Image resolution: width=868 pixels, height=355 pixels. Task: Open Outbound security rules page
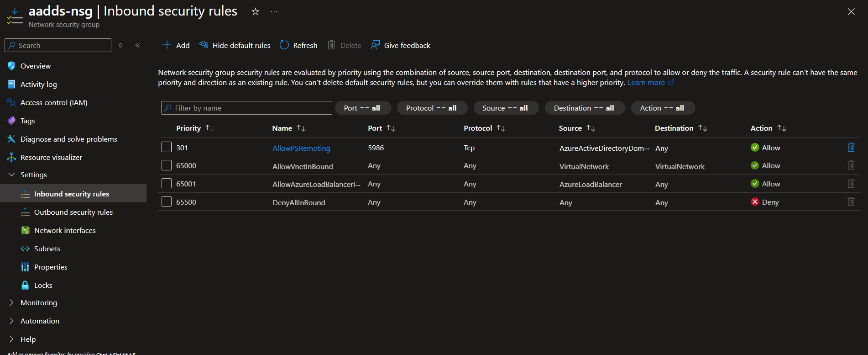coord(73,212)
